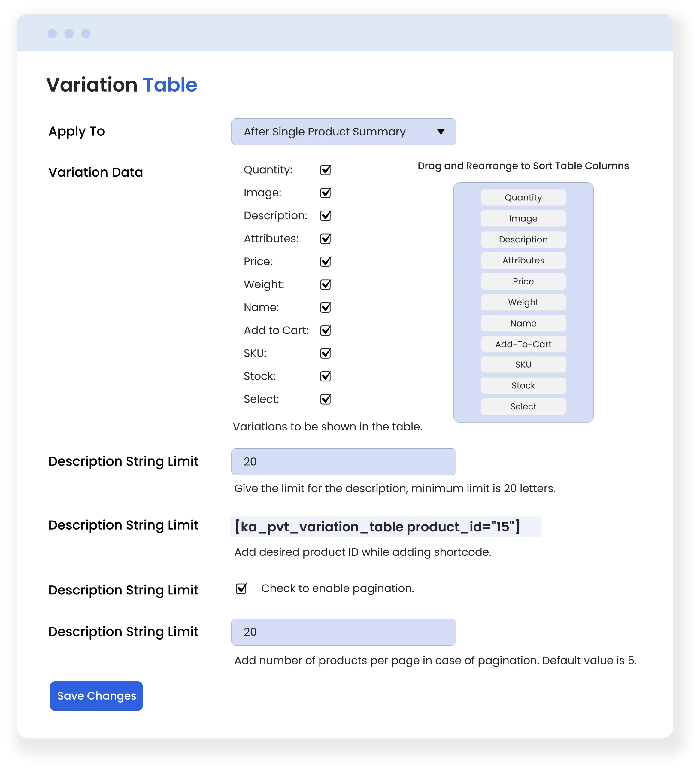Click the products per page input field
The image size is (700, 769).
point(343,632)
